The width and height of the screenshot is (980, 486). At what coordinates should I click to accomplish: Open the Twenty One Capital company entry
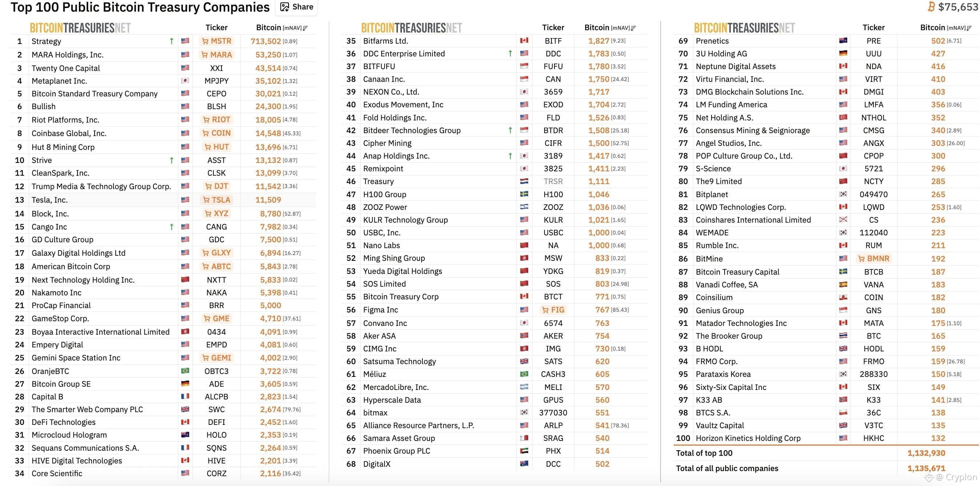point(66,68)
